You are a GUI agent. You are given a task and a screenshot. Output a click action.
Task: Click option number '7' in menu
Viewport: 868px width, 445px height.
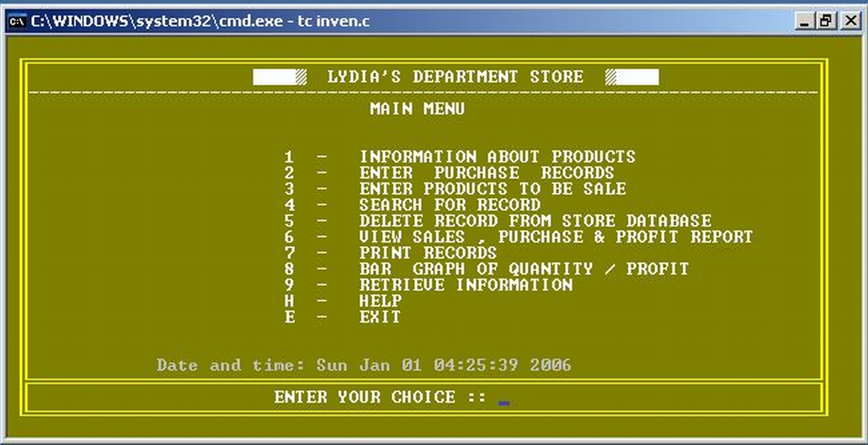coord(289,253)
